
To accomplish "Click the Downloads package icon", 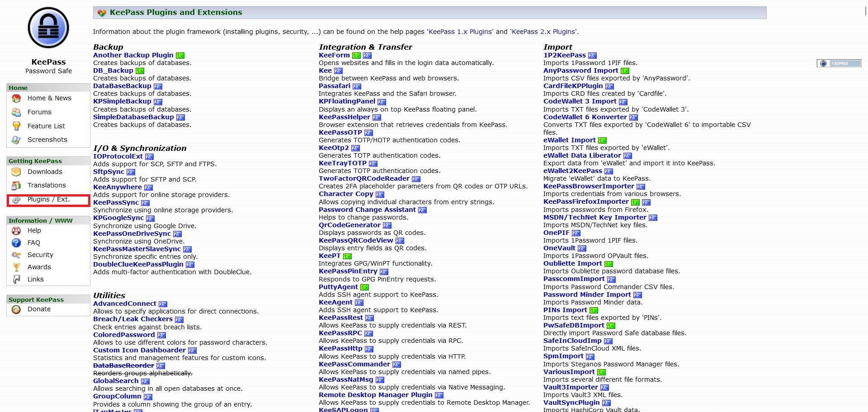I will click(16, 172).
